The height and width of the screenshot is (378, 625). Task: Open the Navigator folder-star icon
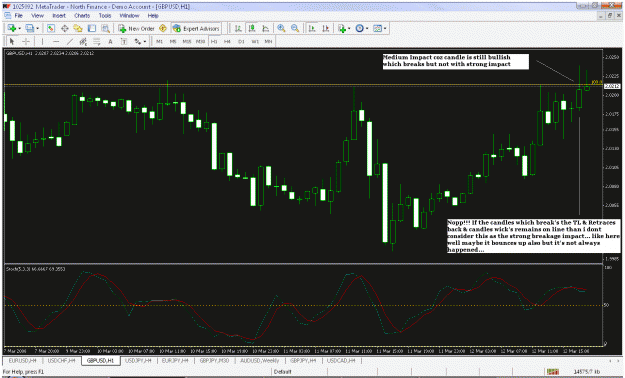(x=78, y=28)
